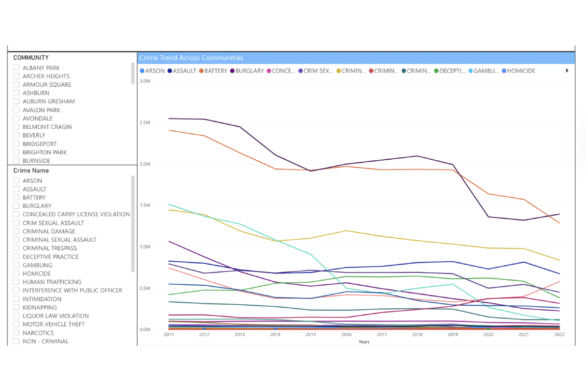Check the GAMBLING crime filter

(16, 265)
